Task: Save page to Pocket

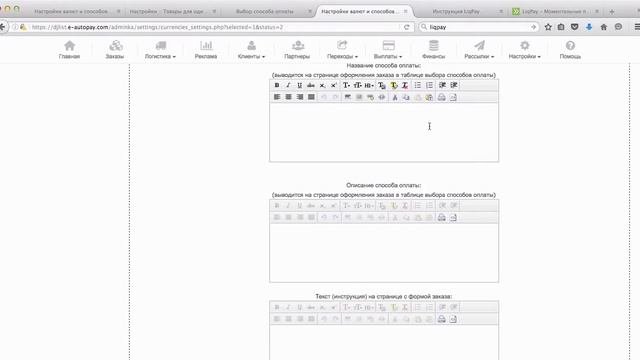Action: click(575, 27)
